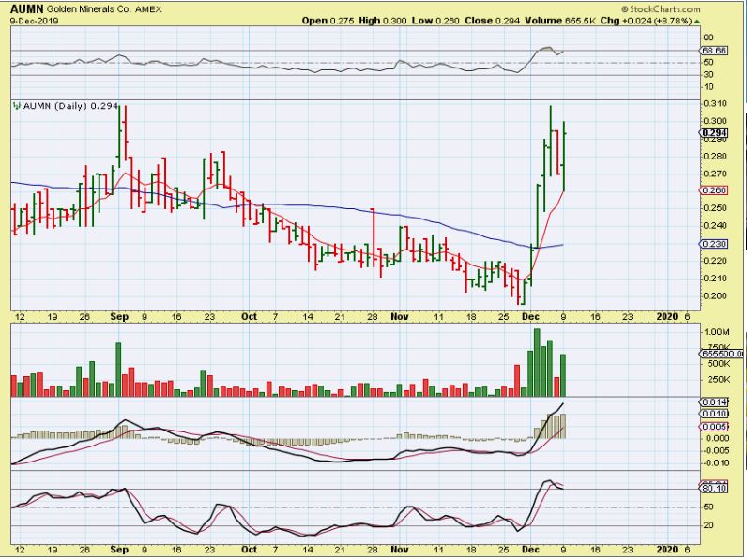The height and width of the screenshot is (560, 747).
Task: Click the Chg +0.024 (+8.78%) value
Action: tap(646, 21)
